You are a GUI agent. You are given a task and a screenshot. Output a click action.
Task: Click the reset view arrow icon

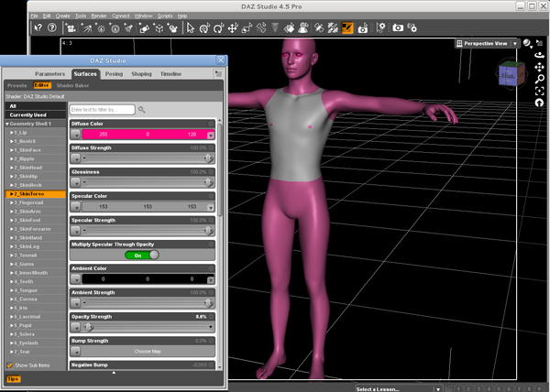[540, 103]
